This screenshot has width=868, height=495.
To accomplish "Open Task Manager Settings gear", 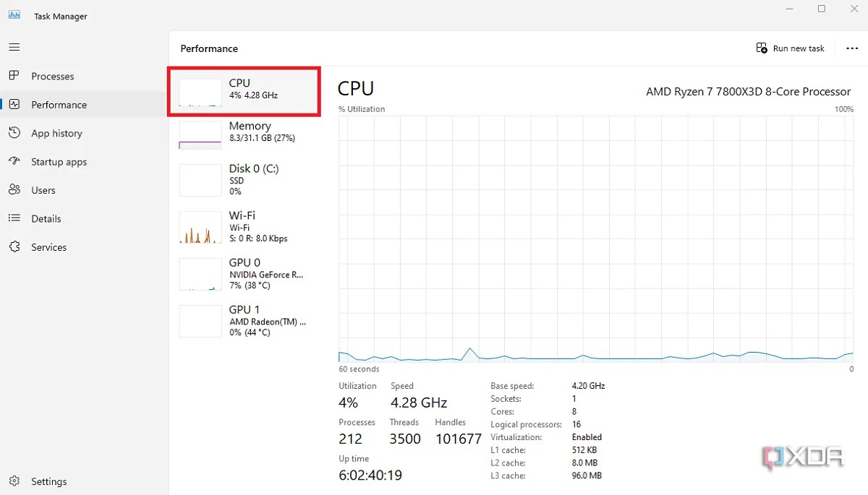I will [15, 481].
